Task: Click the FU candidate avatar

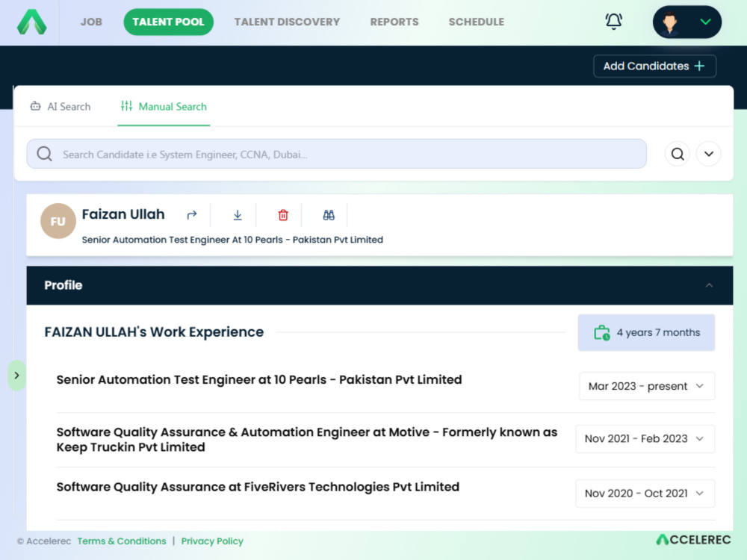Action: click(x=58, y=221)
